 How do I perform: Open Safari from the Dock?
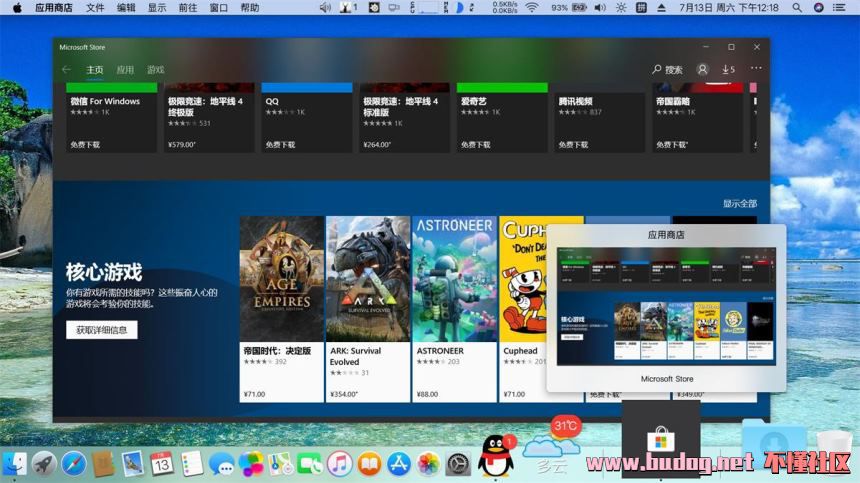[x=73, y=464]
